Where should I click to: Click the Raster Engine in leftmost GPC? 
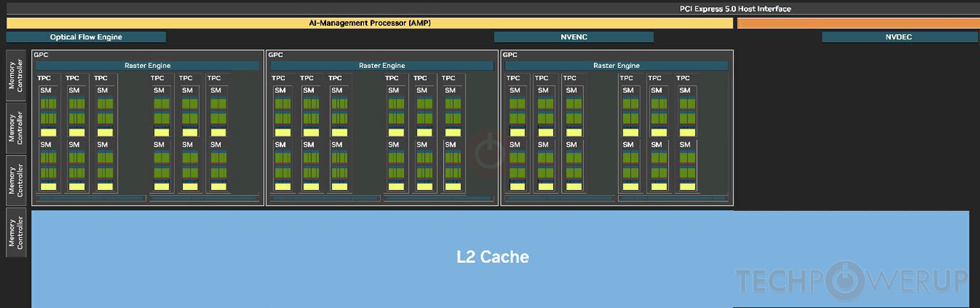(147, 66)
